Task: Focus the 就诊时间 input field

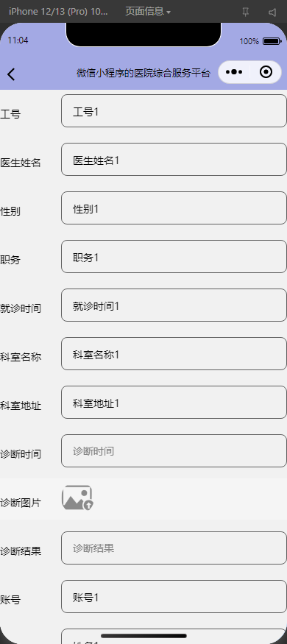Action: (x=174, y=305)
